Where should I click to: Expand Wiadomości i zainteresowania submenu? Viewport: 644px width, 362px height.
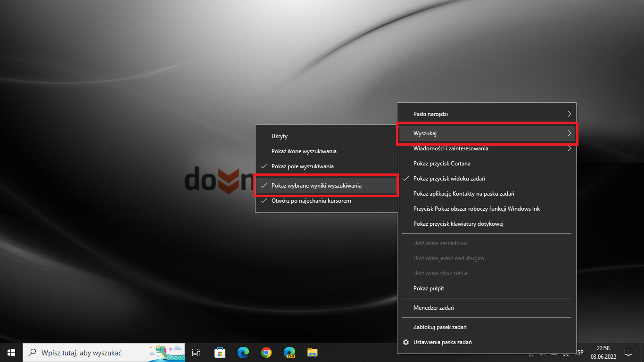[x=487, y=148]
